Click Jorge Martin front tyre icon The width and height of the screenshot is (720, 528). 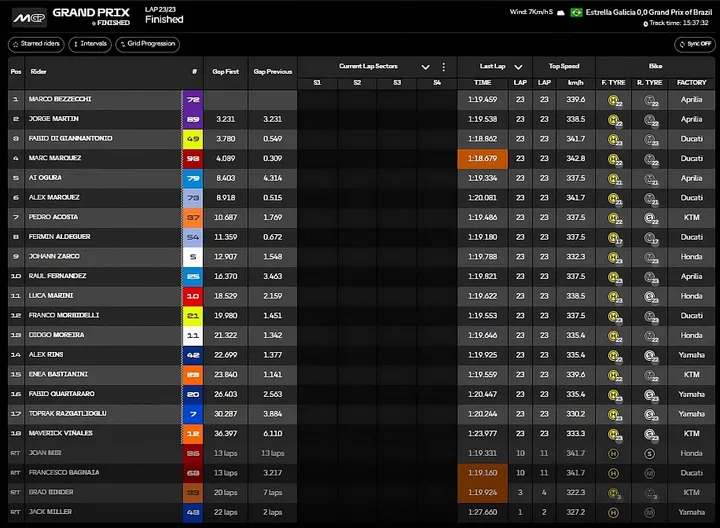[614, 120]
